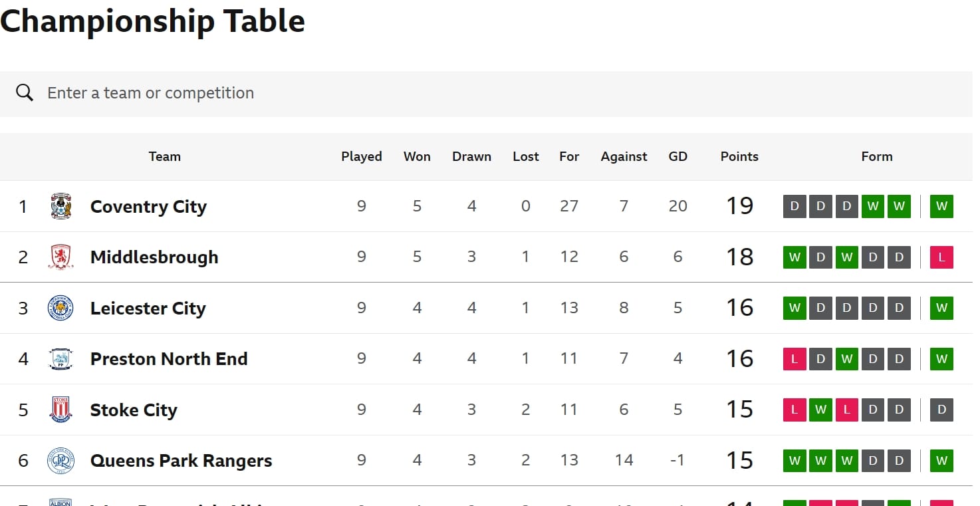Click the Preston North End crest
This screenshot has height=506, width=980.
coord(61,359)
